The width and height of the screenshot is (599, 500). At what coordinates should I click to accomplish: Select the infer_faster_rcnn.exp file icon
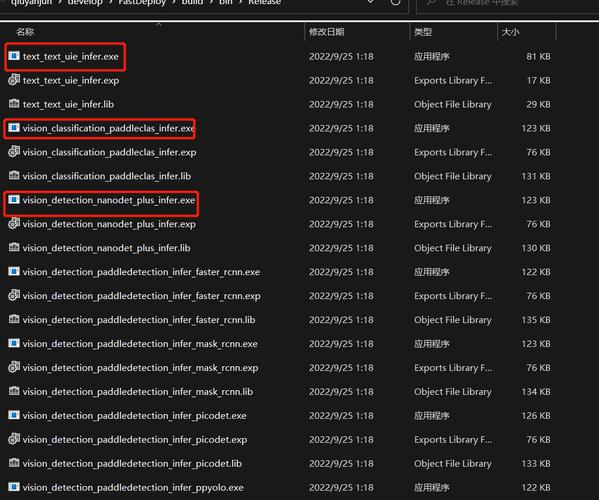(14, 295)
